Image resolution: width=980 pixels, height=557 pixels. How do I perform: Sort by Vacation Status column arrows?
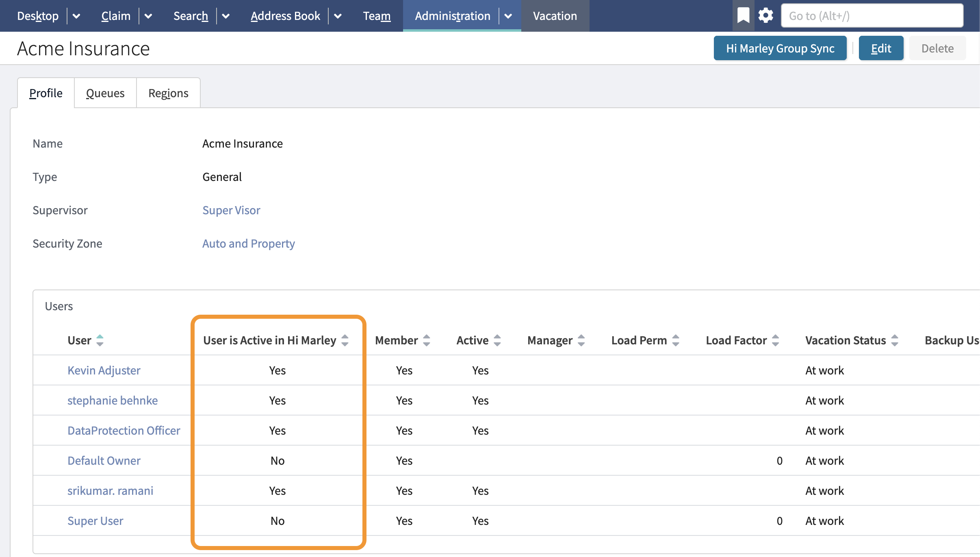[895, 340]
